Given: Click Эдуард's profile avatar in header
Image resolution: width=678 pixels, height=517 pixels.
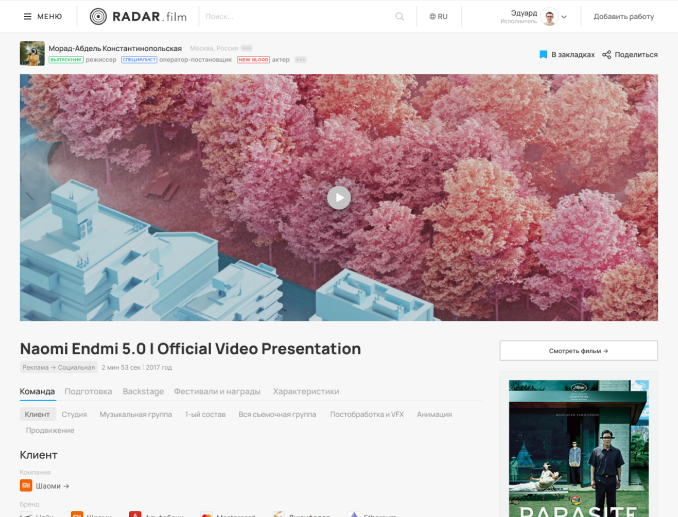Looking at the screenshot, I should coord(549,16).
